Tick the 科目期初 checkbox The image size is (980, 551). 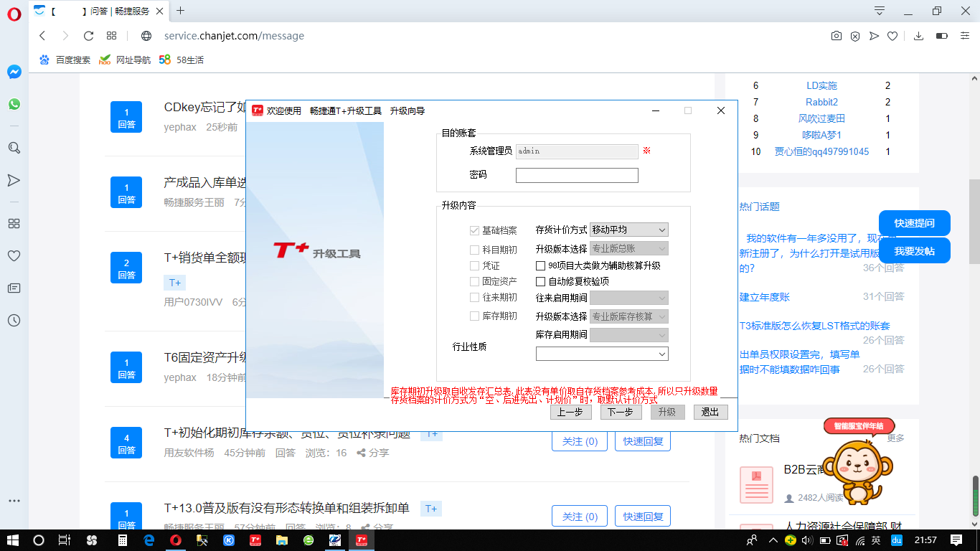click(474, 250)
